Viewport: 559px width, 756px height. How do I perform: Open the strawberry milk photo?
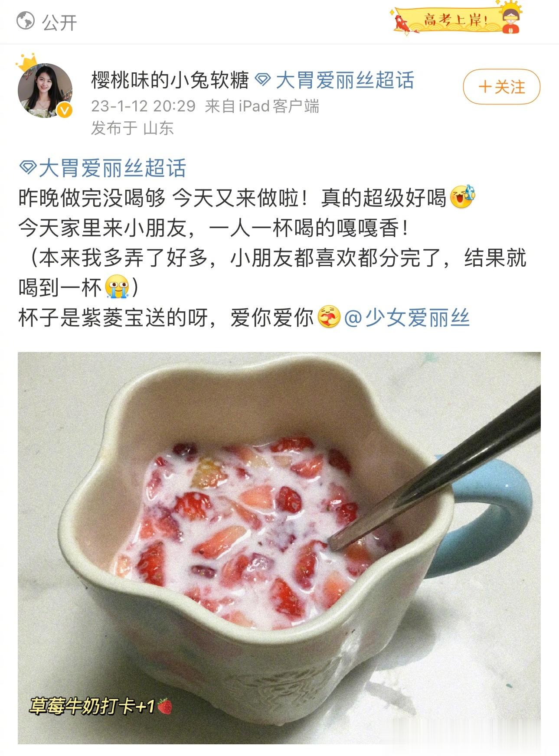[x=279, y=548]
